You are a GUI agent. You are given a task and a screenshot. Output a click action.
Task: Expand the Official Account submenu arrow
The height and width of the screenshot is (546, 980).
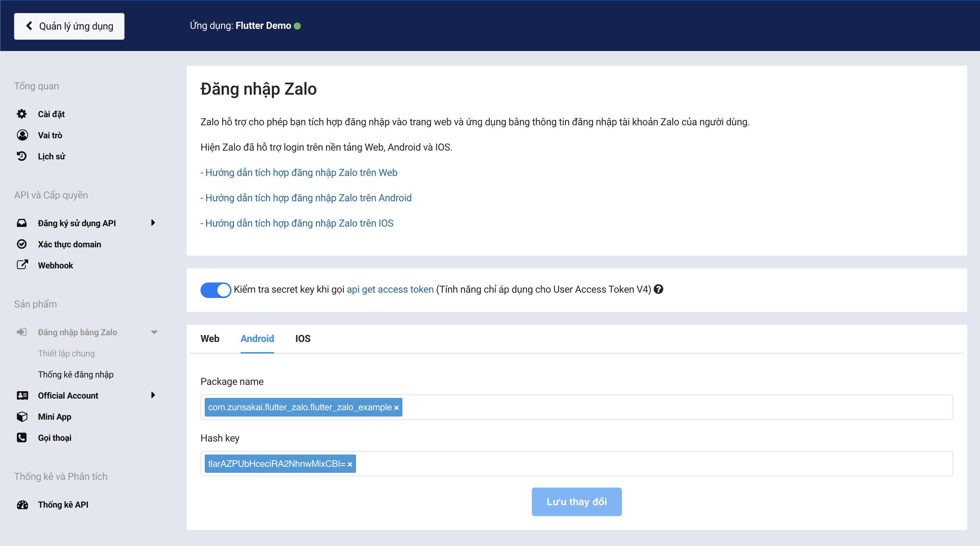click(x=153, y=395)
